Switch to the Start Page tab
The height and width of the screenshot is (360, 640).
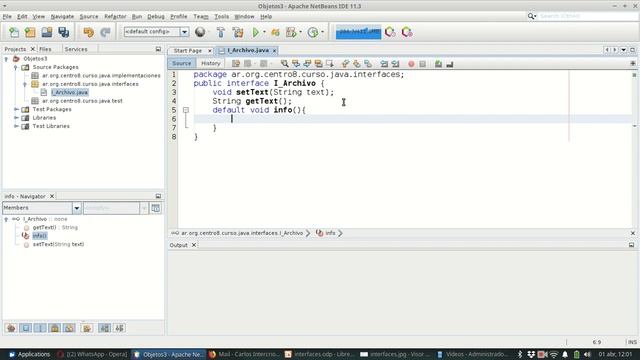pos(188,51)
